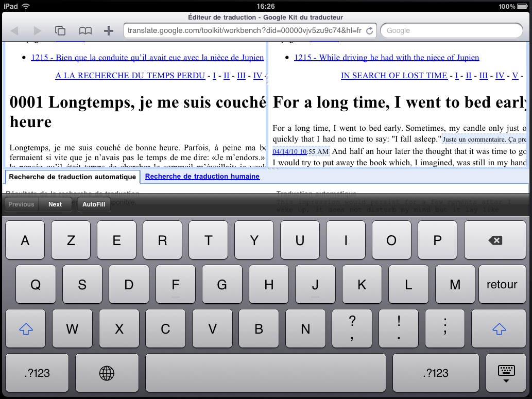The height and width of the screenshot is (399, 532).
Task: Tap the Next form button
Action: pos(55,204)
